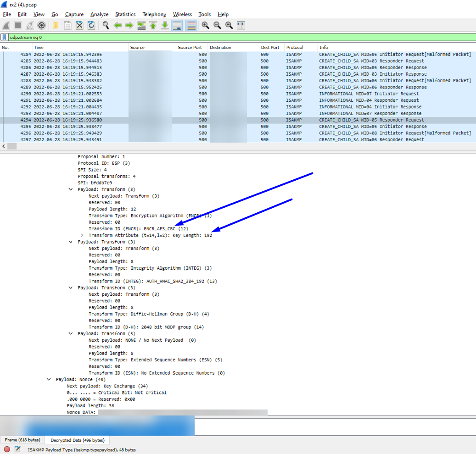Find a packet with the magnifier icon

104,25
